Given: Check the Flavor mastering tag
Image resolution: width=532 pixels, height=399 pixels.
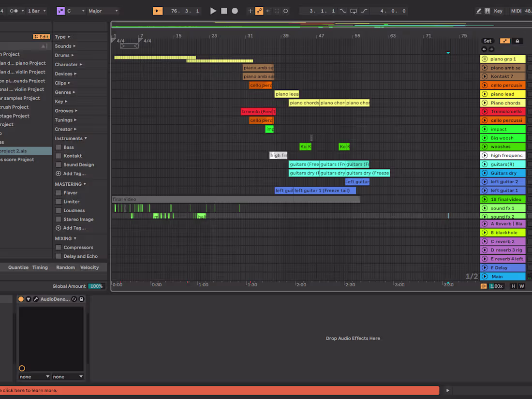Looking at the screenshot, I should [x=59, y=192].
